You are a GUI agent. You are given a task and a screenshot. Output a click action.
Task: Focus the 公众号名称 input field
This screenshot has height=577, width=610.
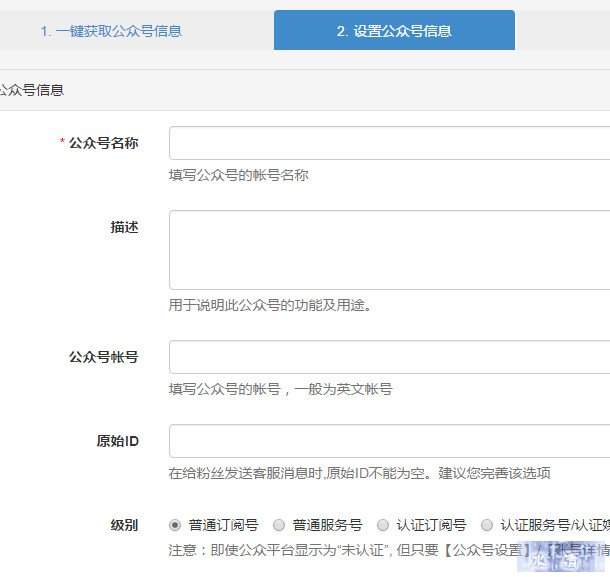point(389,143)
